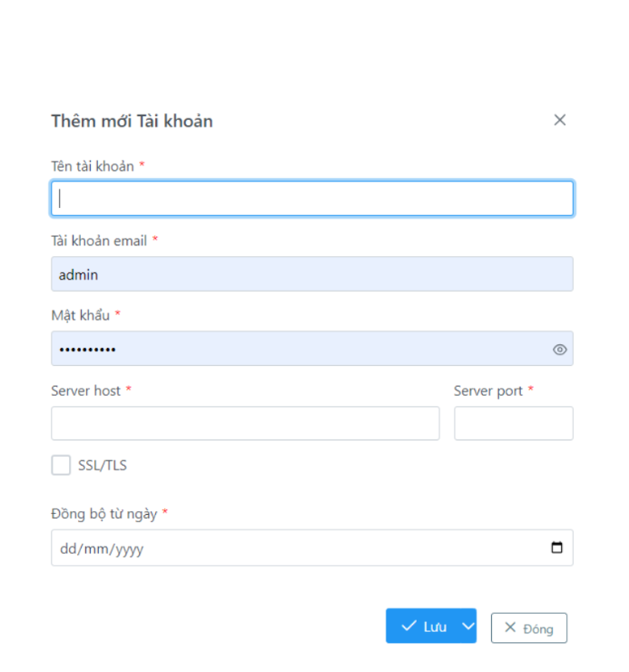Close the dialog with the top X icon
The image size is (629, 672).
tap(560, 120)
